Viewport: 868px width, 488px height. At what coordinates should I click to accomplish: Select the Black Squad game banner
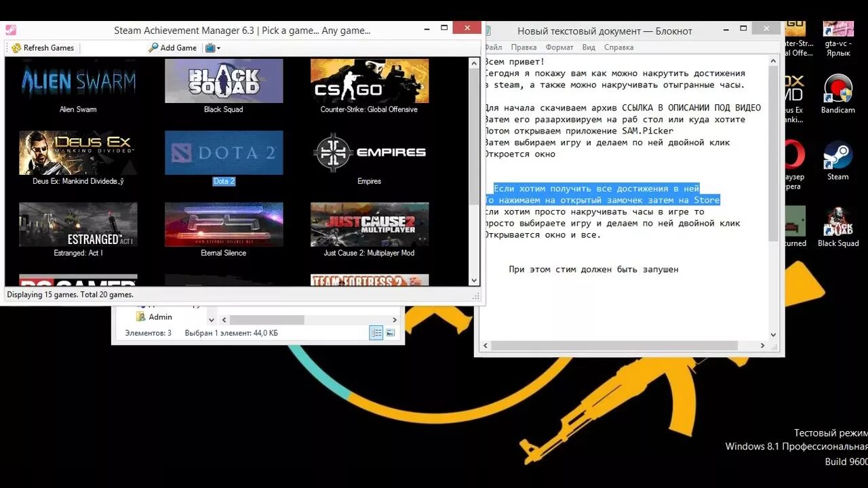pyautogui.click(x=224, y=81)
